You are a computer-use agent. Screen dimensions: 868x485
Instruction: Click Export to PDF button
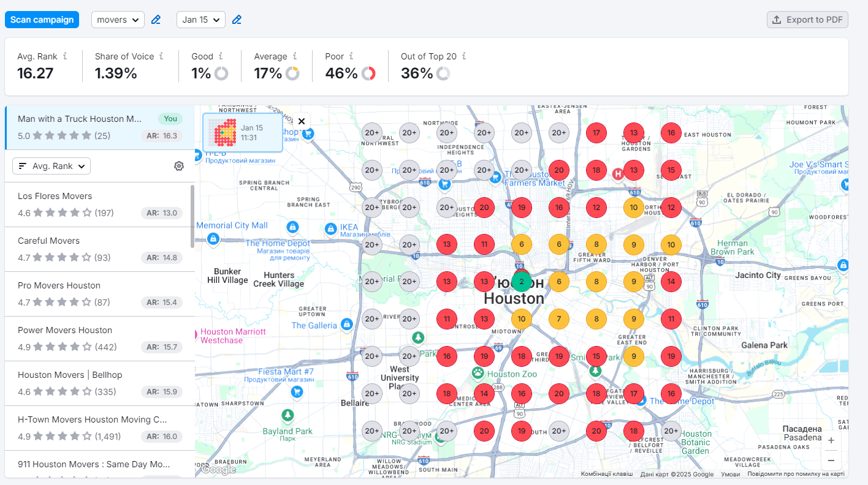coord(807,20)
